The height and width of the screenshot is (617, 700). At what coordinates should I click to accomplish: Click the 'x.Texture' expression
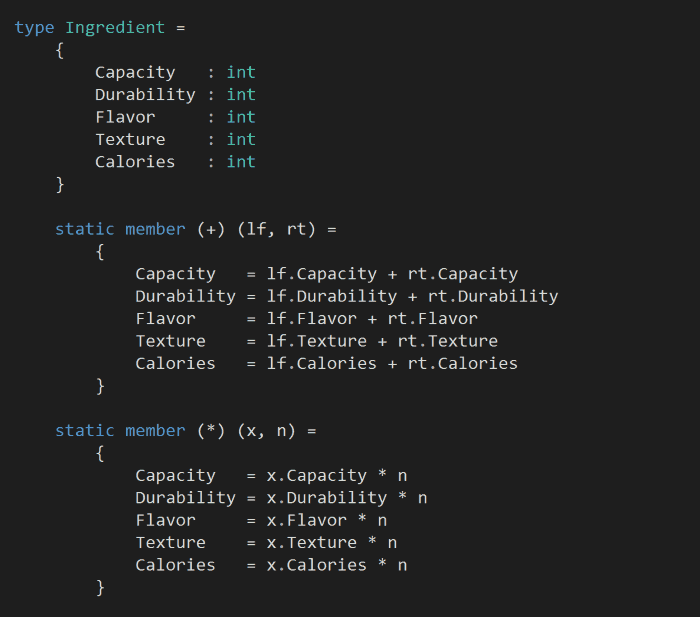[311, 542]
